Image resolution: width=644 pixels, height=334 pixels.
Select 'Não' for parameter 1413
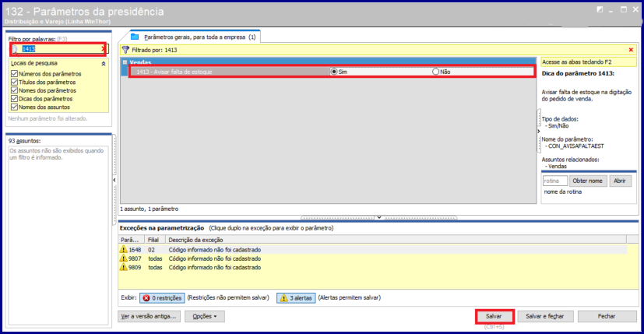click(x=436, y=72)
